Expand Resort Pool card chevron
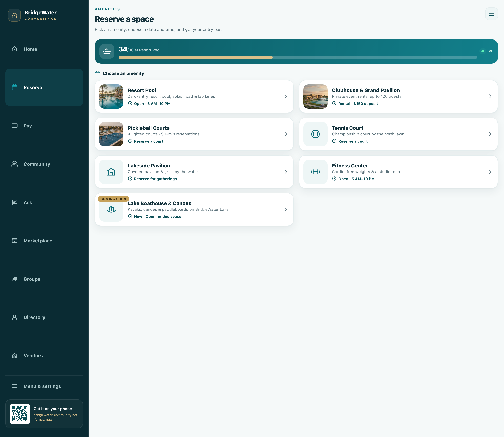The image size is (504, 437). click(x=286, y=97)
